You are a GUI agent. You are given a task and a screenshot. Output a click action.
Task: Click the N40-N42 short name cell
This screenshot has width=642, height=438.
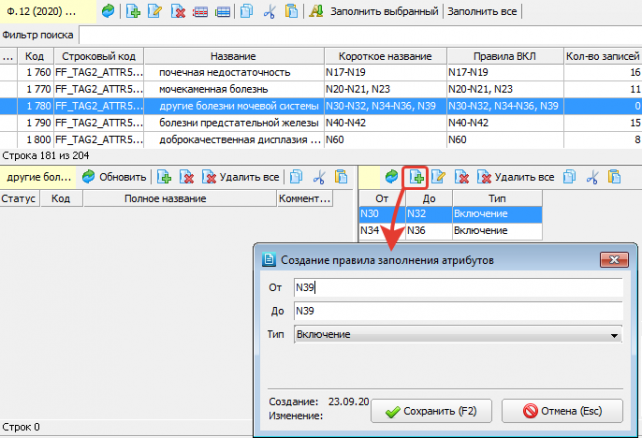[385, 123]
